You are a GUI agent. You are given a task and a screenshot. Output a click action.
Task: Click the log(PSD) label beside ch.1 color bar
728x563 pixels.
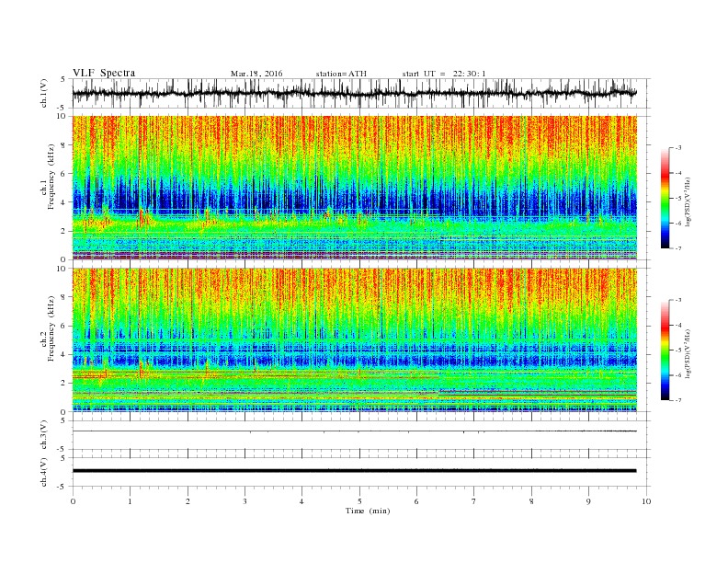point(688,201)
